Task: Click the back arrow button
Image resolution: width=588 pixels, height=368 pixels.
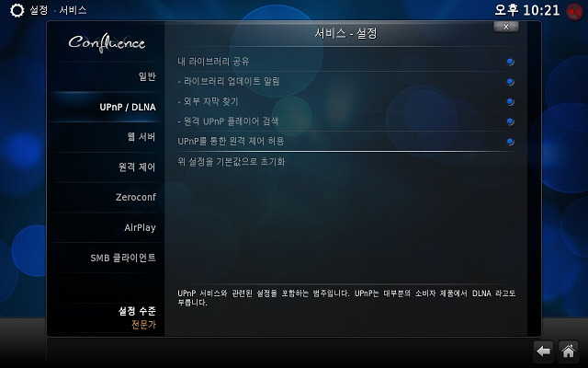Action: pyautogui.click(x=543, y=351)
